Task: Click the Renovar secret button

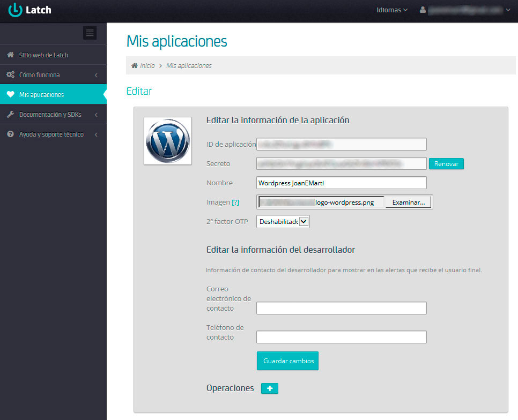Action: coord(446,163)
